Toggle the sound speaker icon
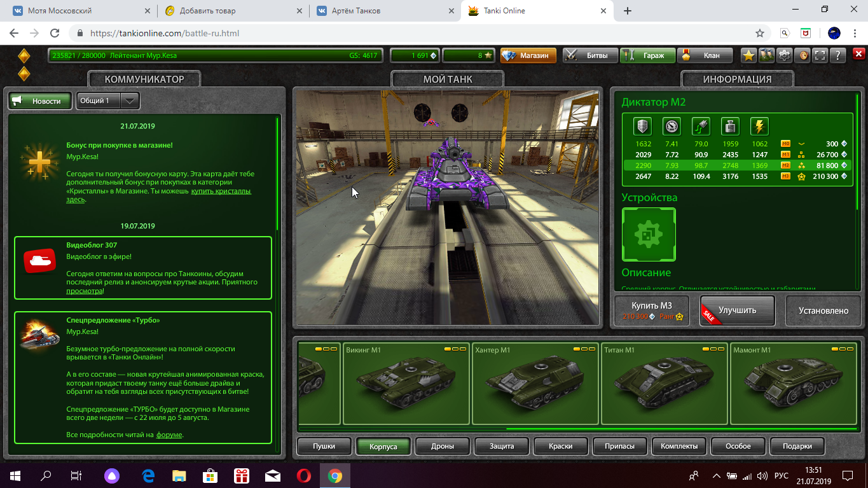 pos(803,55)
